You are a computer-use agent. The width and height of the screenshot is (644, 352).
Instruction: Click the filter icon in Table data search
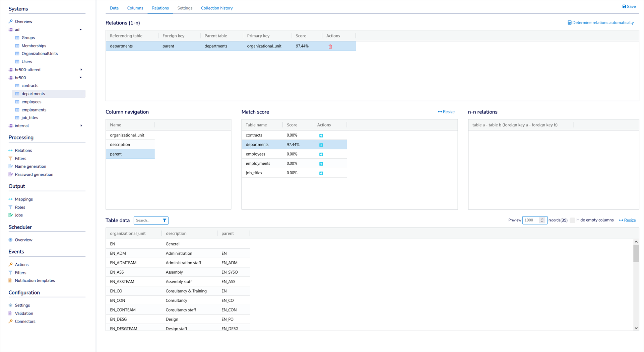tap(165, 221)
